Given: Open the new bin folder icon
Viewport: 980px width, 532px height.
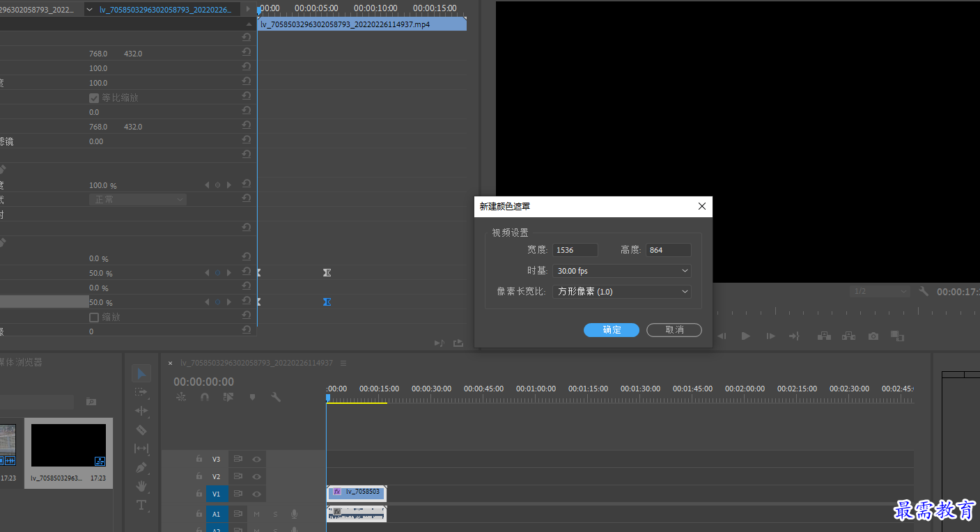Looking at the screenshot, I should [91, 402].
